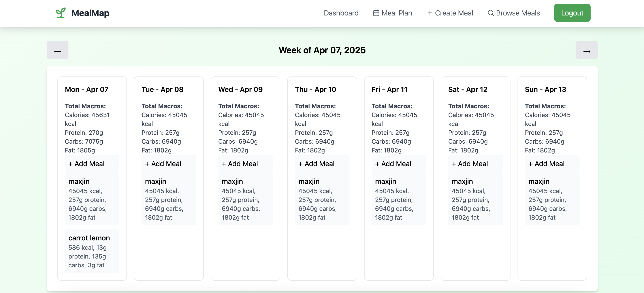Image resolution: width=644 pixels, height=293 pixels.
Task: Click the magnifier icon beside Browse Meals
Action: [490, 13]
